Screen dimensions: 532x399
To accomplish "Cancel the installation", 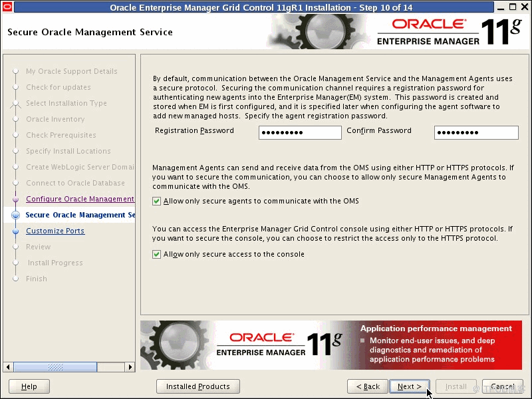I will (503, 386).
